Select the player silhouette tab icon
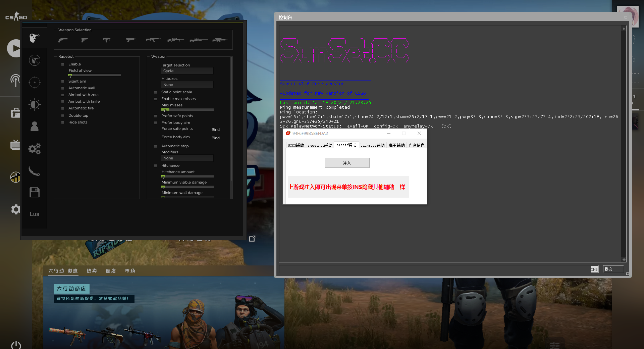This screenshot has width=644, height=349. pos(35,127)
